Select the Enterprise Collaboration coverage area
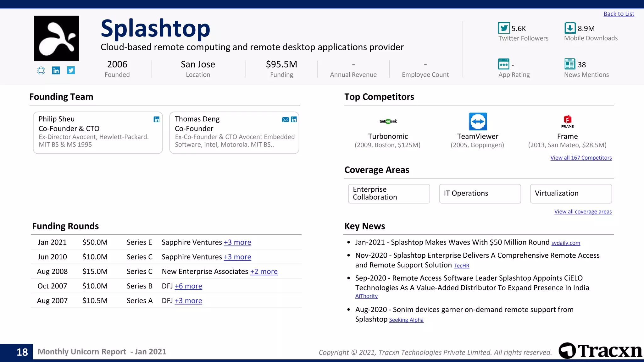This screenshot has width=644, height=362. tap(389, 194)
